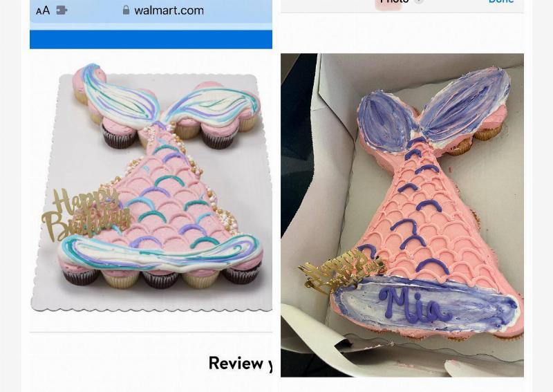Click the Photo title label
The height and width of the screenshot is (392, 553).
point(394,1)
